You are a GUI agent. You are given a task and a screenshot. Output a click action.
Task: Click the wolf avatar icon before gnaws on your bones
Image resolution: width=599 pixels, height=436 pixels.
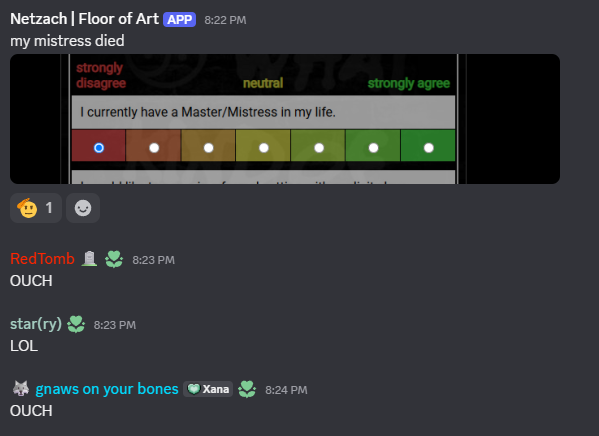click(x=21, y=389)
